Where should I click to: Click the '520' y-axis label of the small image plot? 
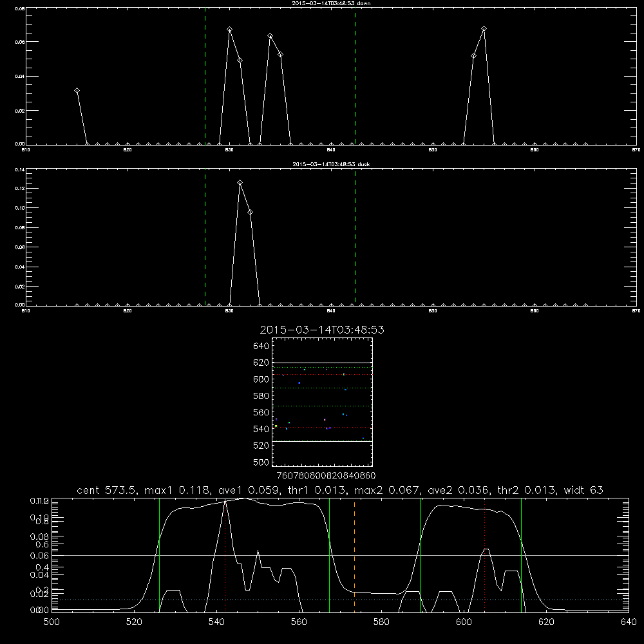[x=261, y=446]
